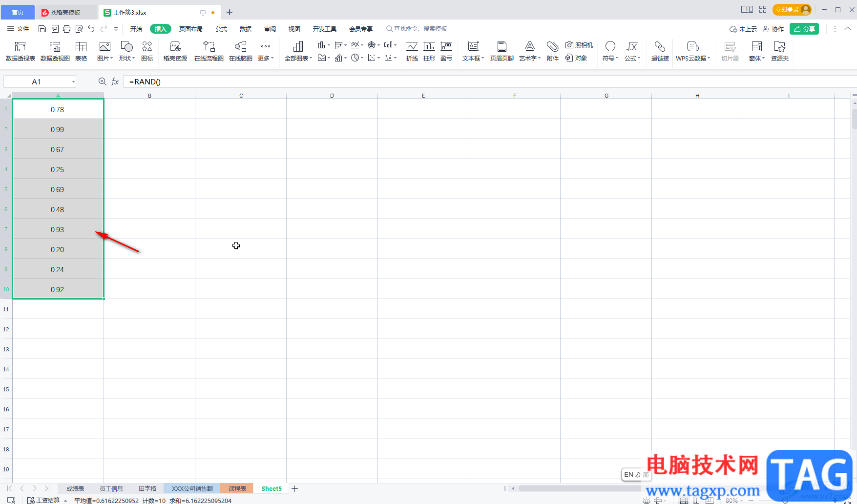The image size is (857, 504).
Task: Select cell A8 with value 0.20
Action: click(58, 249)
